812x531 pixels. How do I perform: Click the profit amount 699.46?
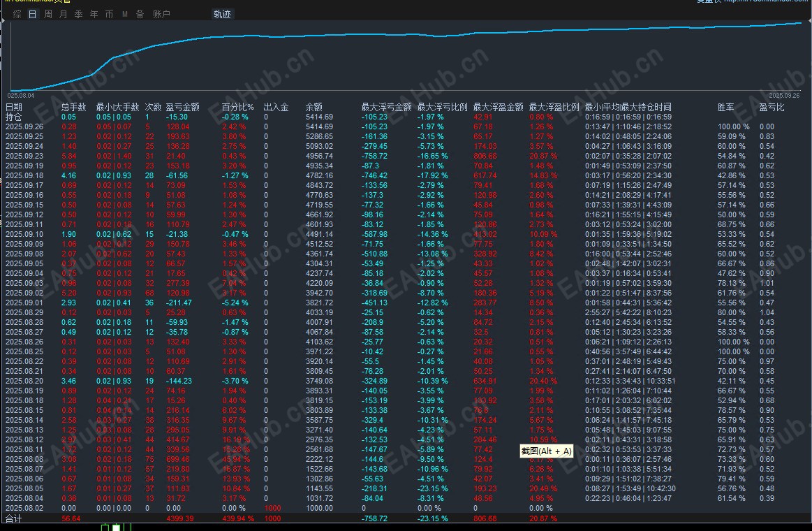click(x=177, y=459)
